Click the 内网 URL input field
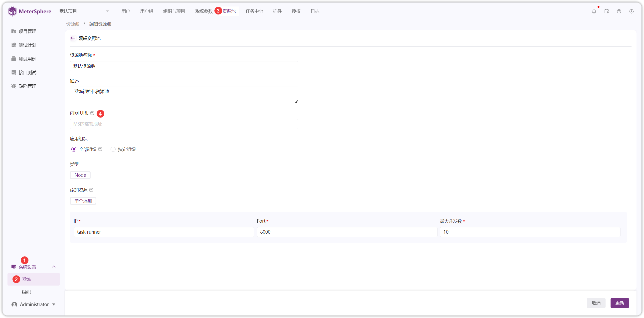This screenshot has height=318, width=644. click(184, 124)
